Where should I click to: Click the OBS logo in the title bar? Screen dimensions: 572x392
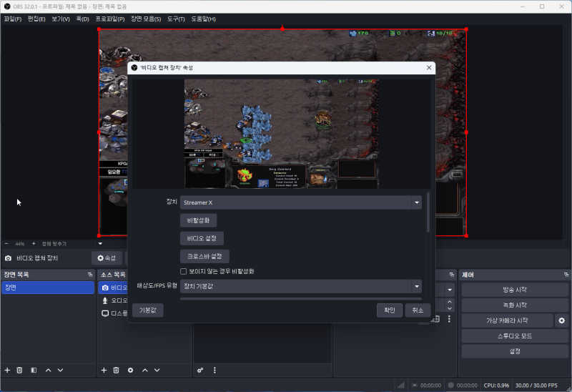click(7, 6)
